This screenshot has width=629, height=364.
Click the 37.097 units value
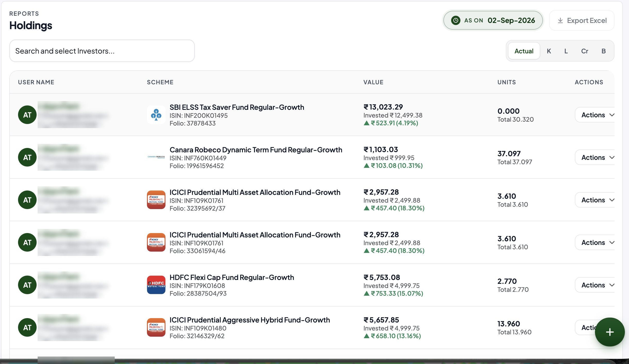(509, 154)
